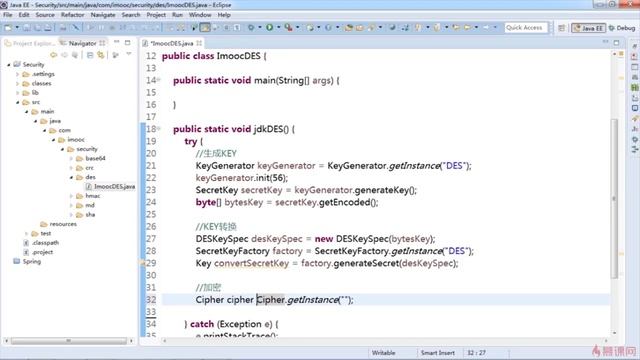Collapse the src folder
The image size is (640, 360).
(x=18, y=102)
